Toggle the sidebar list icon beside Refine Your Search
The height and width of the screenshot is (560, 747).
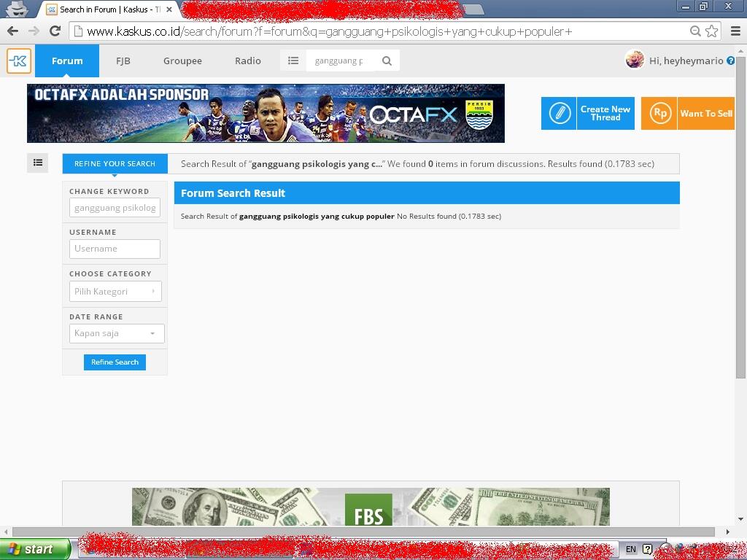38,163
